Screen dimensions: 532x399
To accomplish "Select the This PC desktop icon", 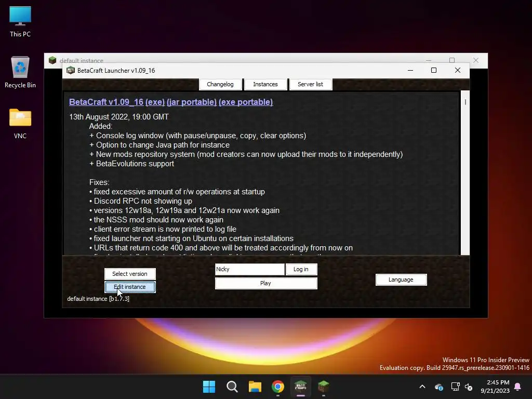I will coord(20,22).
